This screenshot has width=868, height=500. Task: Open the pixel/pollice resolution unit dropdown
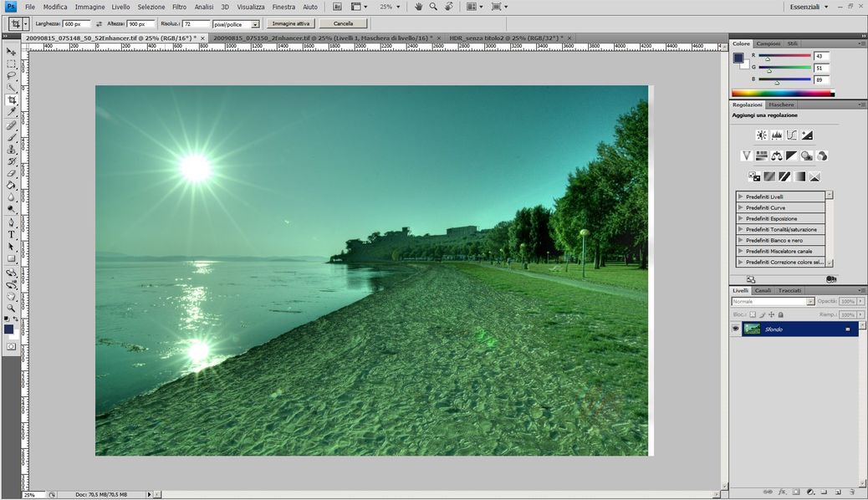[x=255, y=24]
